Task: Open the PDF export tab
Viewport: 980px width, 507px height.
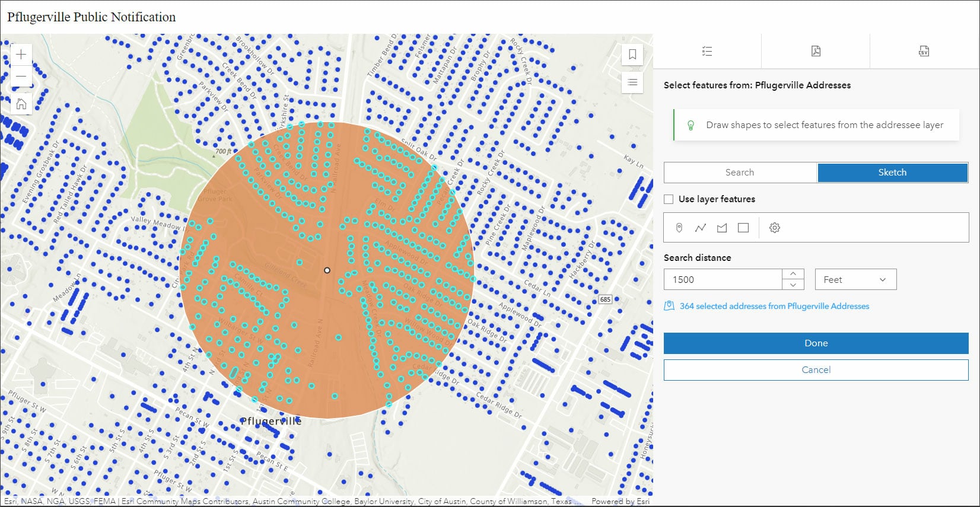Action: coord(816,51)
